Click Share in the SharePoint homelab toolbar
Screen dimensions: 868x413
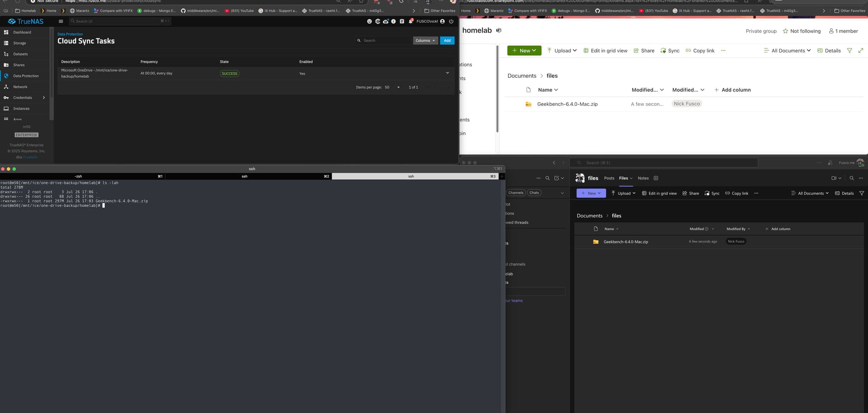click(644, 51)
